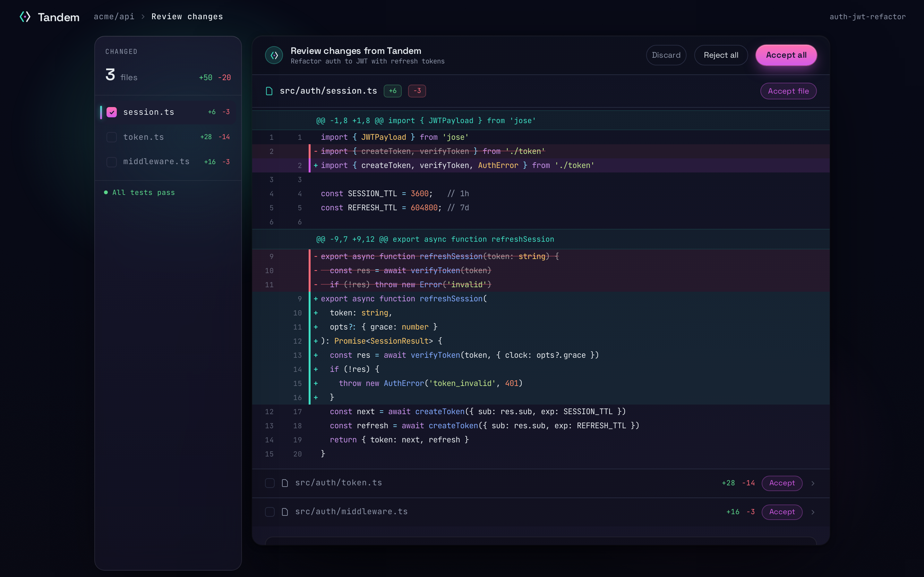Click the Tandem logo icon in header
The height and width of the screenshot is (577, 924).
[x=25, y=17]
